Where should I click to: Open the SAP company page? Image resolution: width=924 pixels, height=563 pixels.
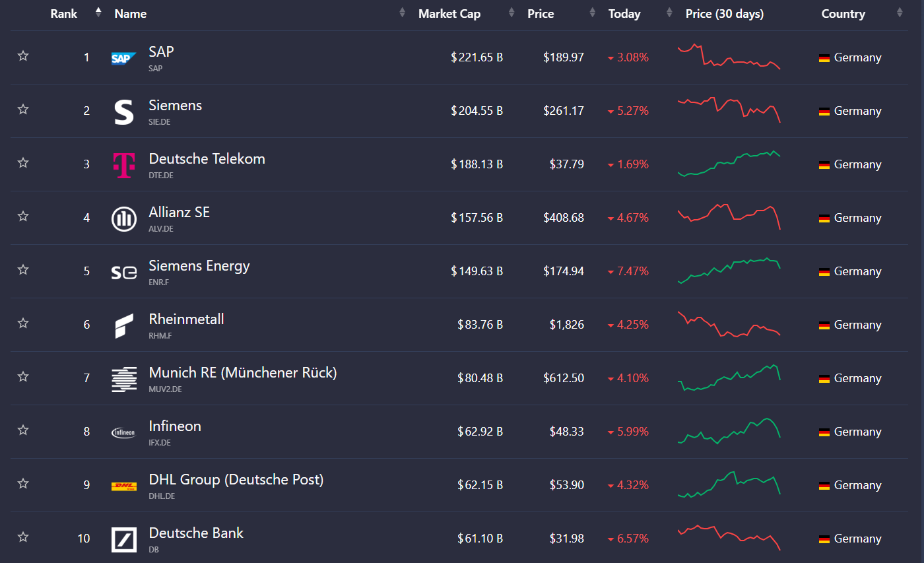tap(162, 51)
